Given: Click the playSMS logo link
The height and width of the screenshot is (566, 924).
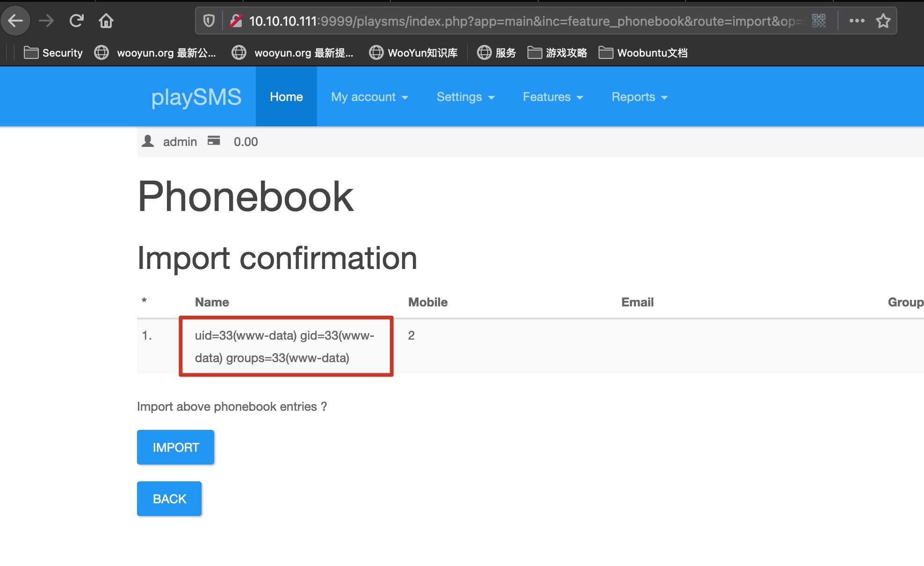Looking at the screenshot, I should coord(196,97).
